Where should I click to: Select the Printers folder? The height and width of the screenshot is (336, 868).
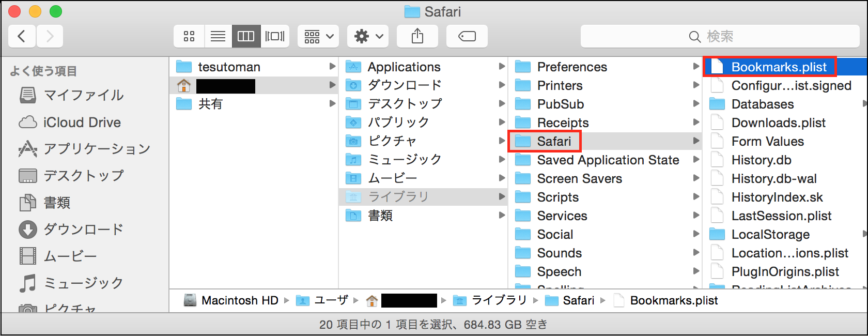click(x=606, y=85)
